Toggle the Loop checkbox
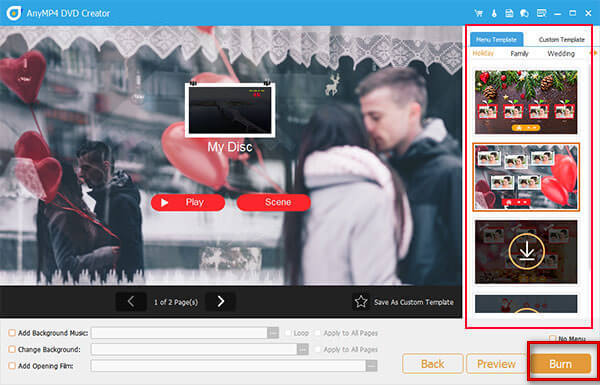600x385 pixels. (x=288, y=333)
